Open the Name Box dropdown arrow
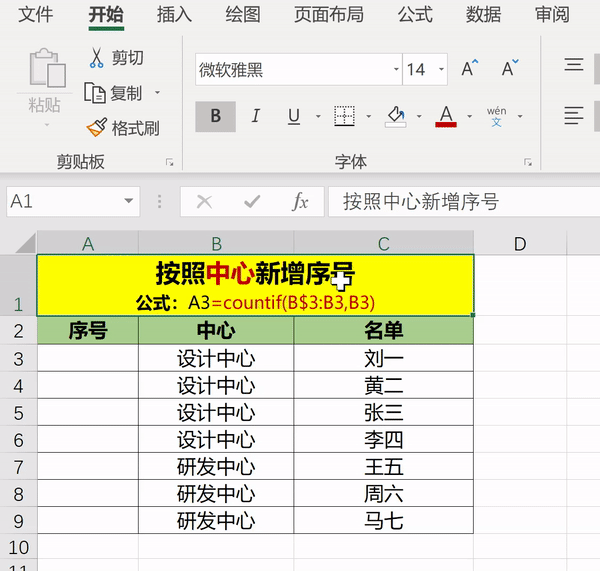 (129, 201)
